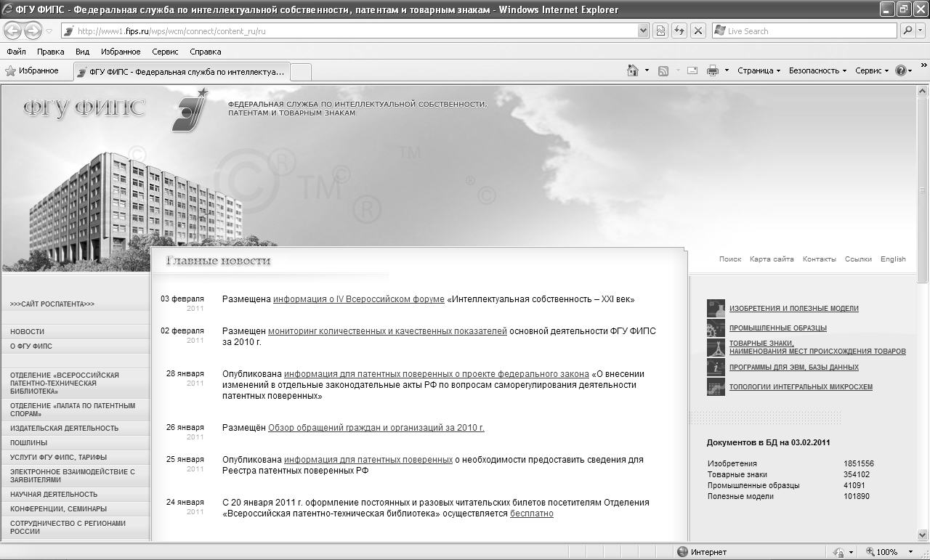The height and width of the screenshot is (560, 930).
Task: Open the Сервис menu in menu bar
Action: point(165,52)
